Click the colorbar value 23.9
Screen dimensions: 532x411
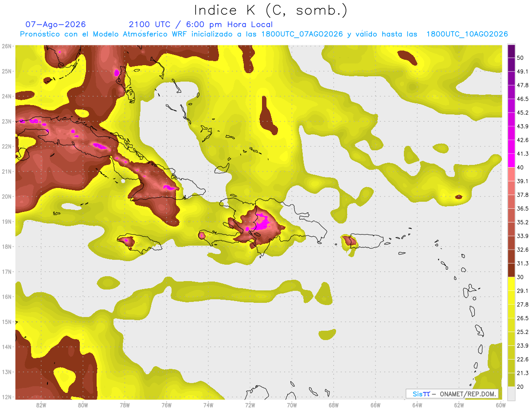[x=522, y=345]
